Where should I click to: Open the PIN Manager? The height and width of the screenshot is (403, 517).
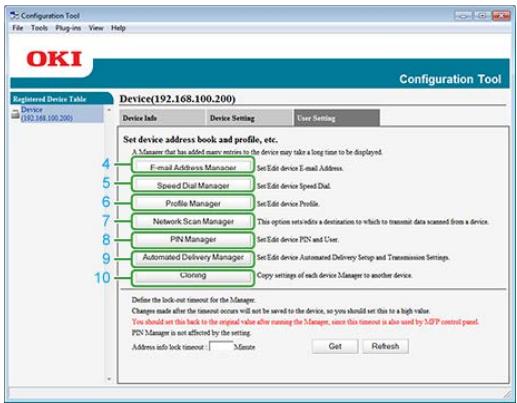coord(193,239)
